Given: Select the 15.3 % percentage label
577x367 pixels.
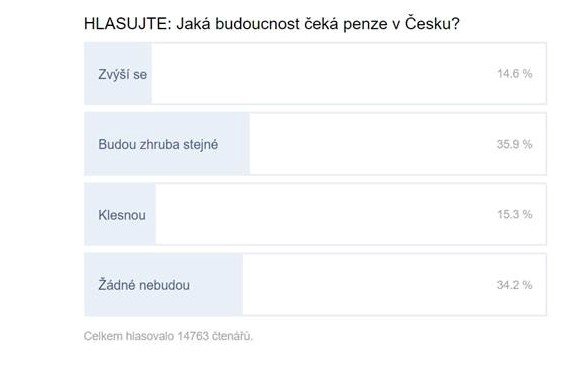Looking at the screenshot, I should coord(514,214).
